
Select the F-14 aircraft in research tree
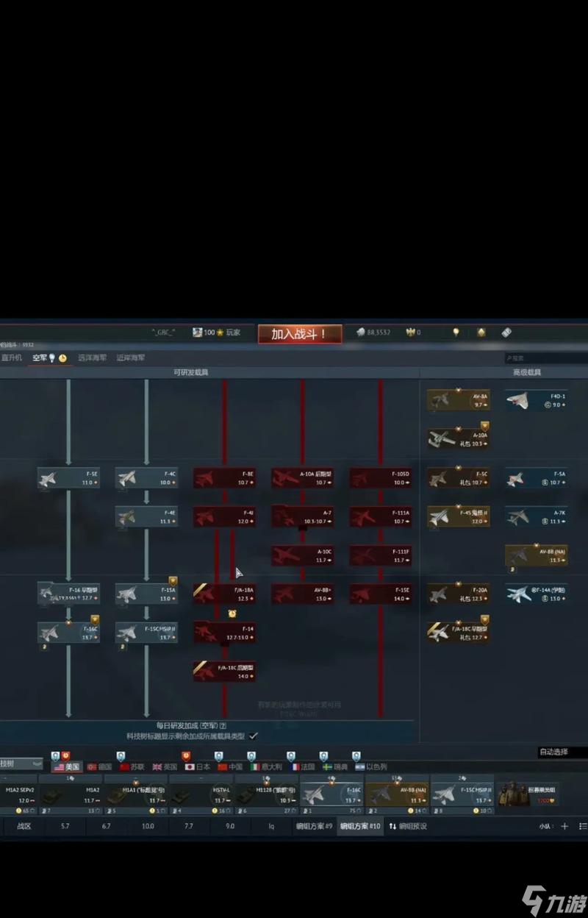[x=224, y=632]
